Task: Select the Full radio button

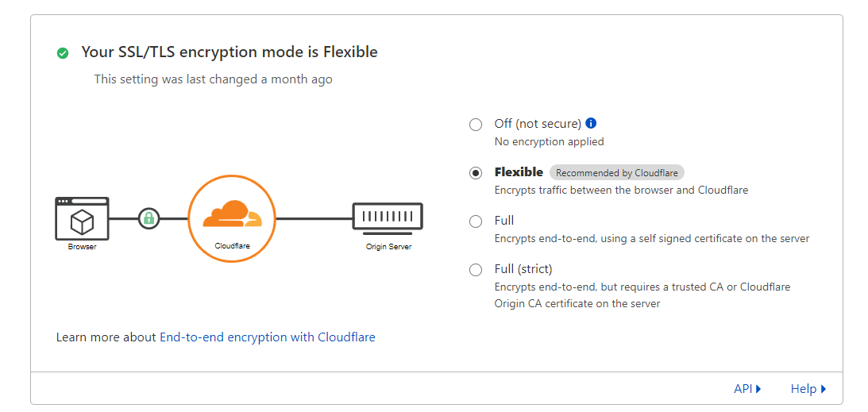Action: pos(476,221)
